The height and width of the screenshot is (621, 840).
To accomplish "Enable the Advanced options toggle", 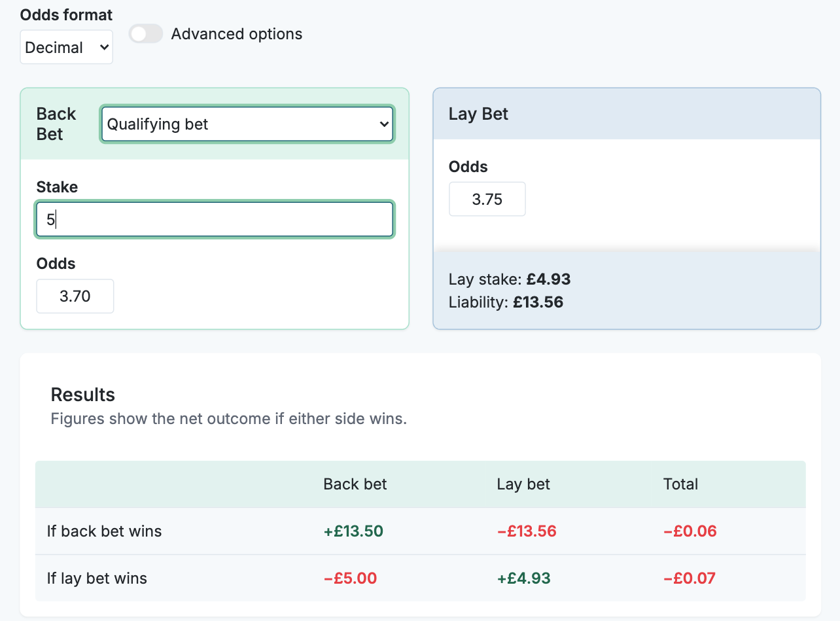I will click(x=145, y=33).
